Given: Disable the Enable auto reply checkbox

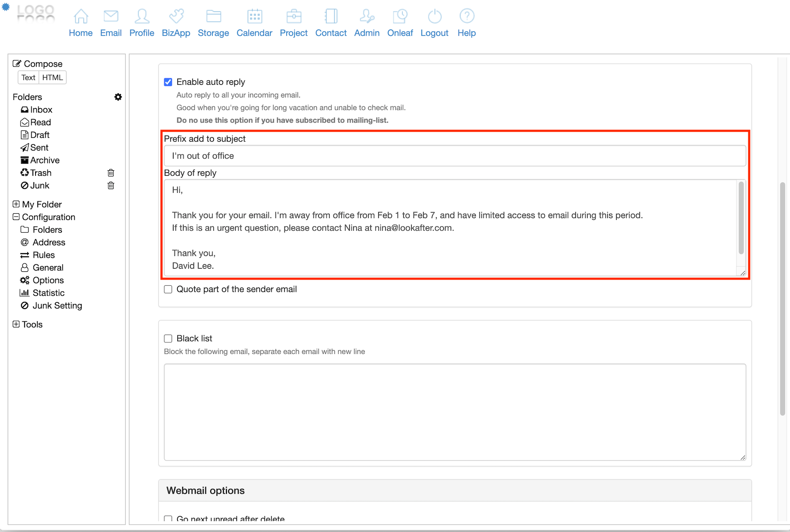Looking at the screenshot, I should coord(168,82).
